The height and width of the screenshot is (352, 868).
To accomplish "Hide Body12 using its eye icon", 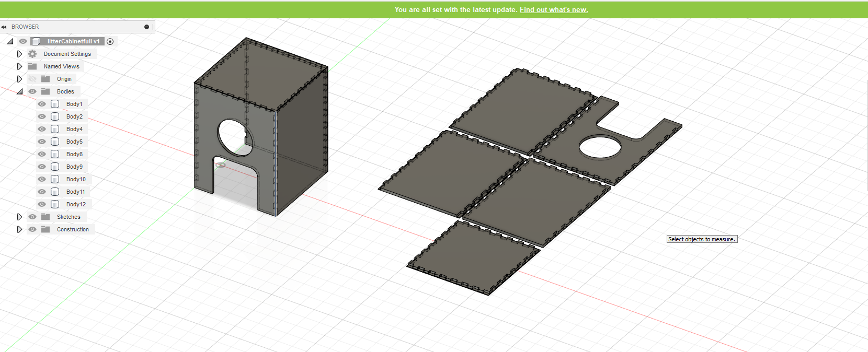I will (42, 204).
